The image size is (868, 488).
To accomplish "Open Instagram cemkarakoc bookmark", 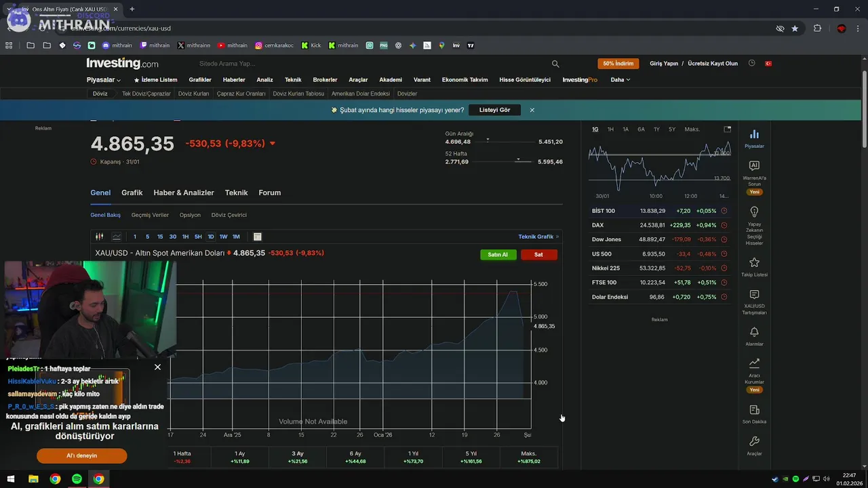I will pyautogui.click(x=274, y=45).
